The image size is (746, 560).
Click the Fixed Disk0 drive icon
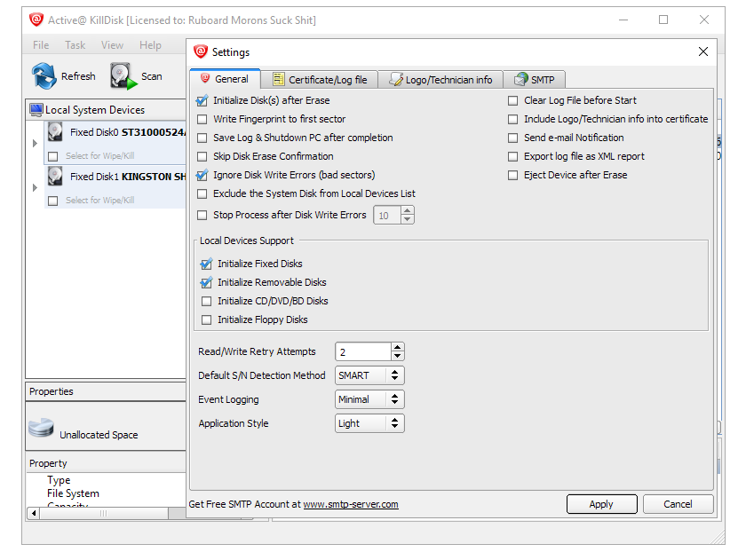point(55,133)
